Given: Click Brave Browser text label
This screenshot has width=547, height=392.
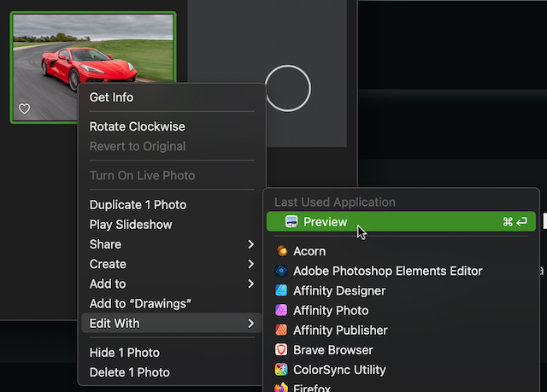Looking at the screenshot, I should click(x=333, y=350).
